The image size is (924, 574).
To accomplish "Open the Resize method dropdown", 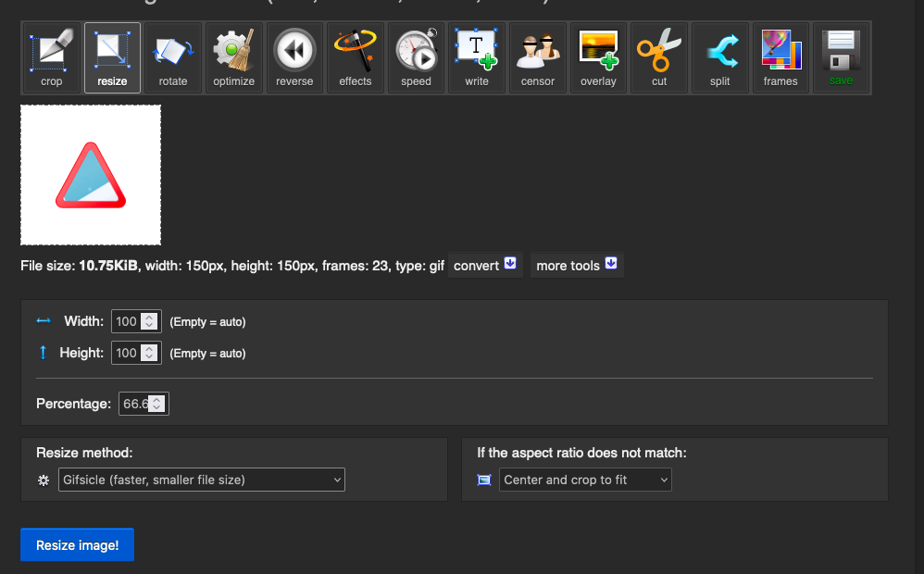I will coord(202,480).
